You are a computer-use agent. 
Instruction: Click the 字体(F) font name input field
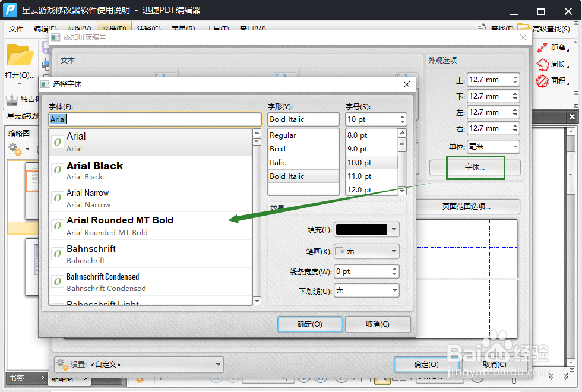[155, 119]
